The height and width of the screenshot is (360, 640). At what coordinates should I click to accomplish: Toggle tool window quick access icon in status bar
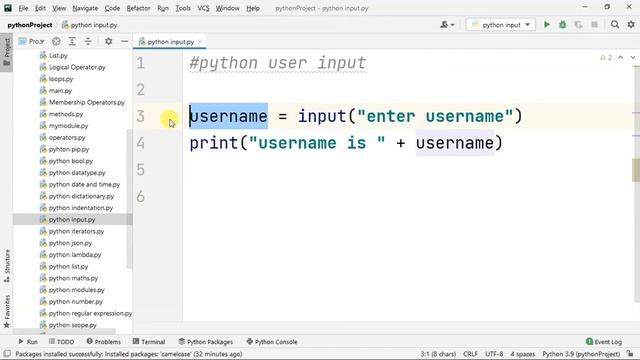7,354
